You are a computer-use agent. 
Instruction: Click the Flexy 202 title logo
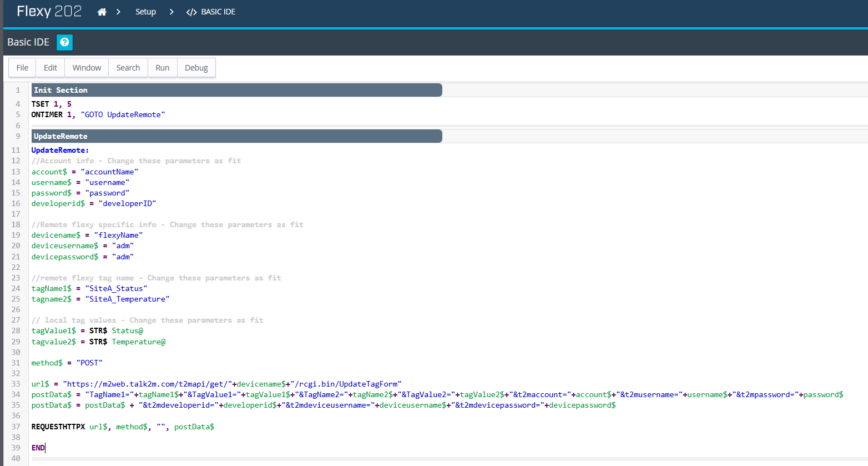click(49, 12)
